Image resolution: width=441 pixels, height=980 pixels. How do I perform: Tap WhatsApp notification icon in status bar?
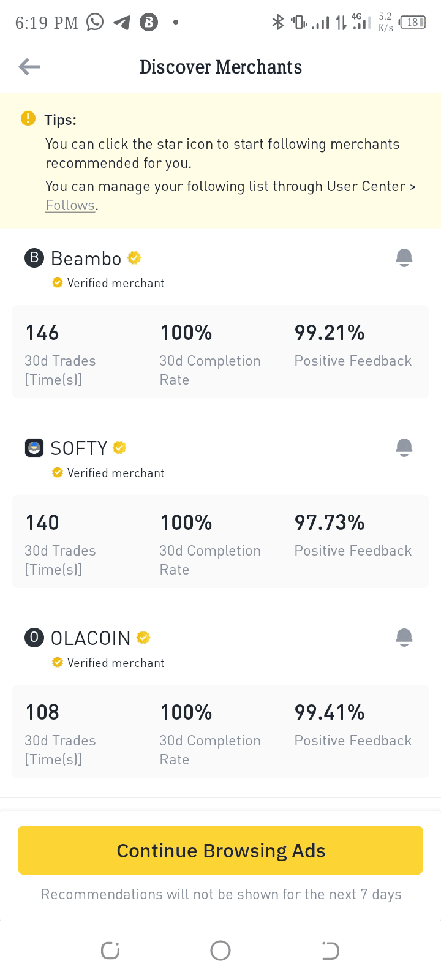click(x=95, y=23)
